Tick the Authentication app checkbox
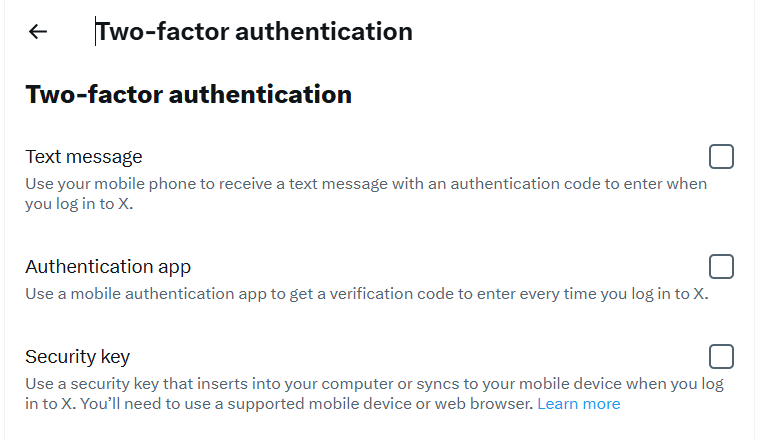This screenshot has height=440, width=767. 721,267
